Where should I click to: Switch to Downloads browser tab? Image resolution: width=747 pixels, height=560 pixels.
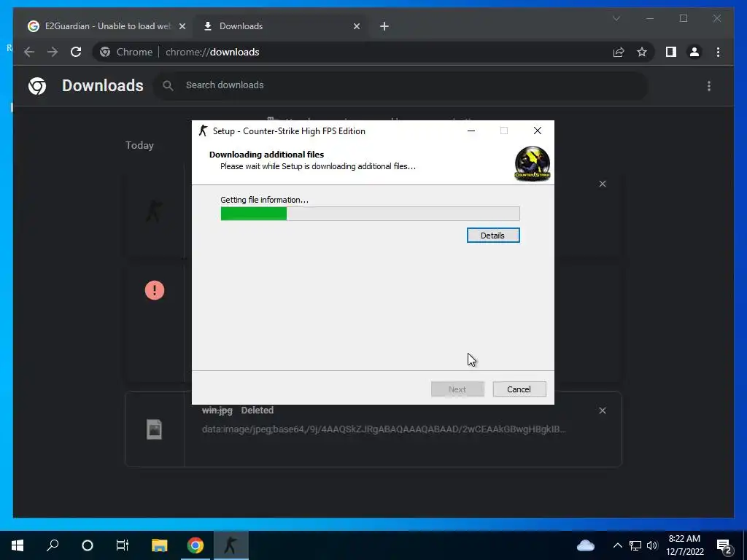coord(281,26)
